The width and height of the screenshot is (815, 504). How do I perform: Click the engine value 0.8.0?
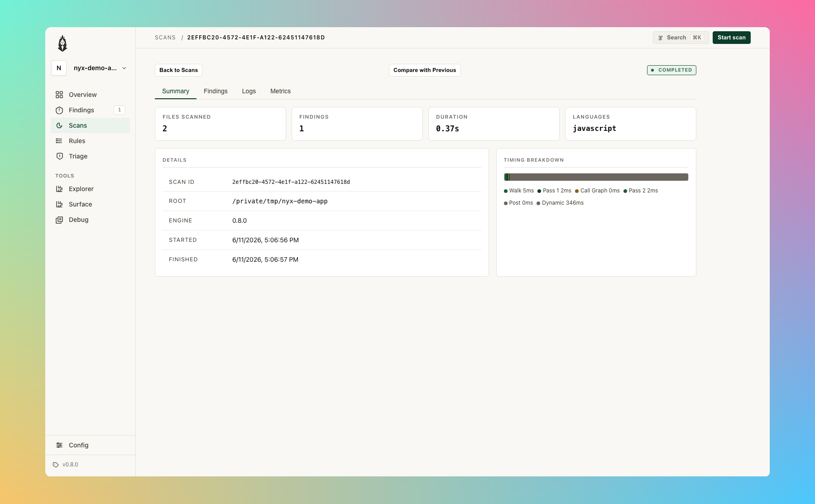(x=240, y=221)
